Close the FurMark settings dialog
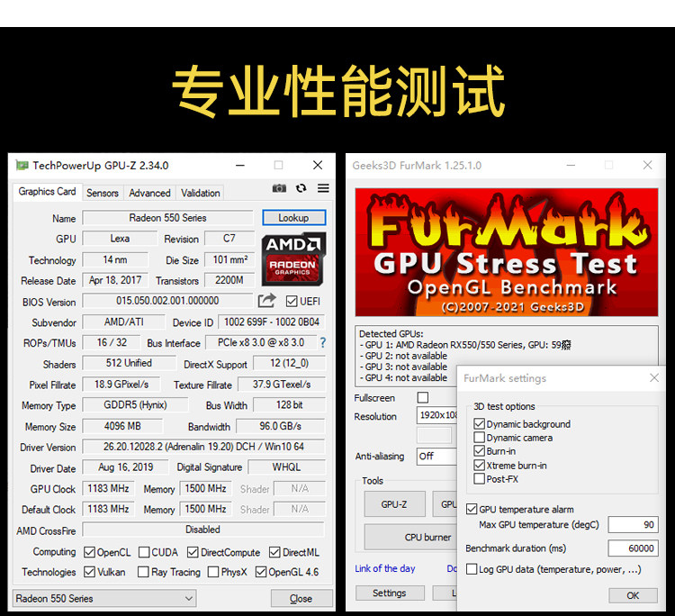Viewport: 675px width, 616px height. (654, 377)
